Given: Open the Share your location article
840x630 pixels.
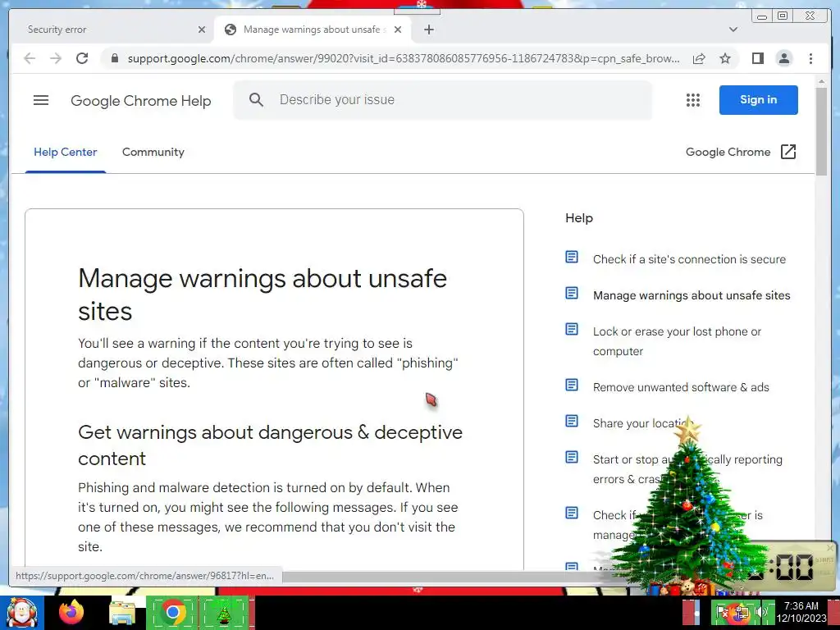Looking at the screenshot, I should coord(643,423).
